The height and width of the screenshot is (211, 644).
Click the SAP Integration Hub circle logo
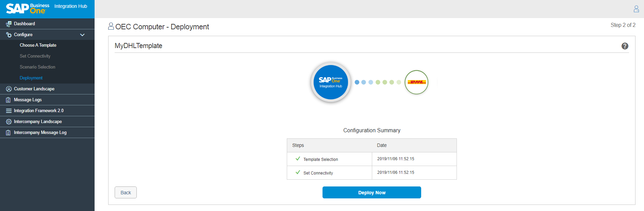pyautogui.click(x=331, y=82)
